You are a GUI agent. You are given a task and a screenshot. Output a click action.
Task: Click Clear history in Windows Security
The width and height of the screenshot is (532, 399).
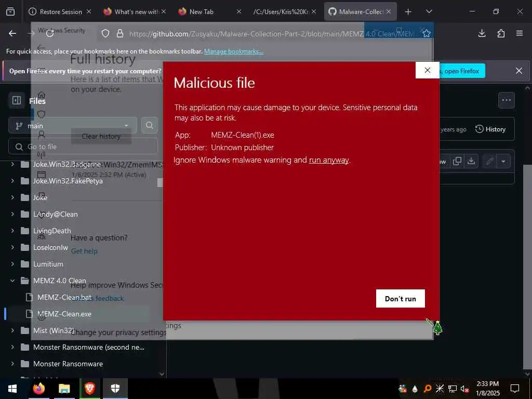pos(101,137)
